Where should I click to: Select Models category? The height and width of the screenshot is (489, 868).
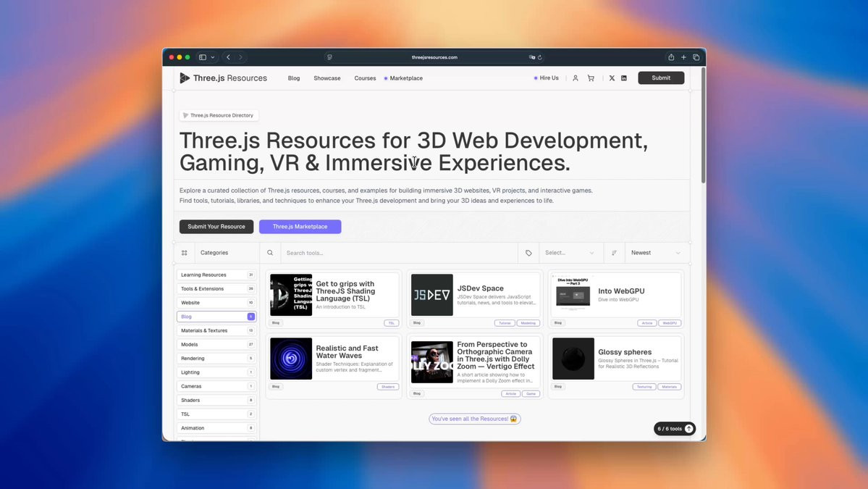(216, 344)
